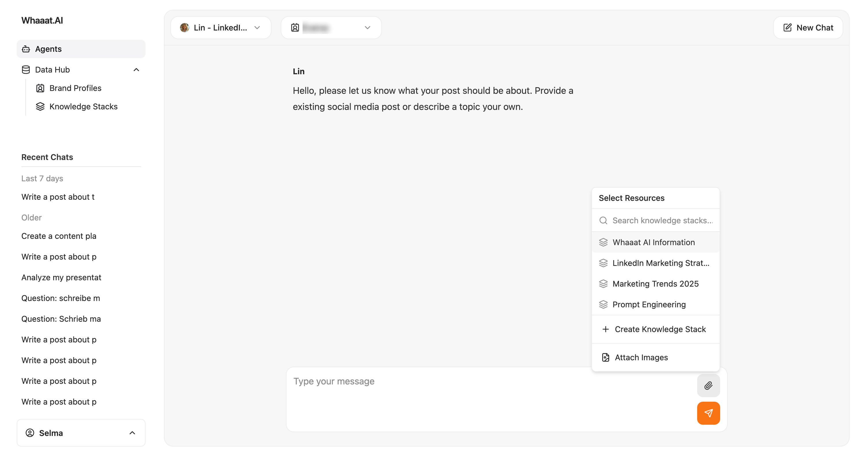Focus the Search knowledge stacks field
868x465 pixels.
pos(662,220)
